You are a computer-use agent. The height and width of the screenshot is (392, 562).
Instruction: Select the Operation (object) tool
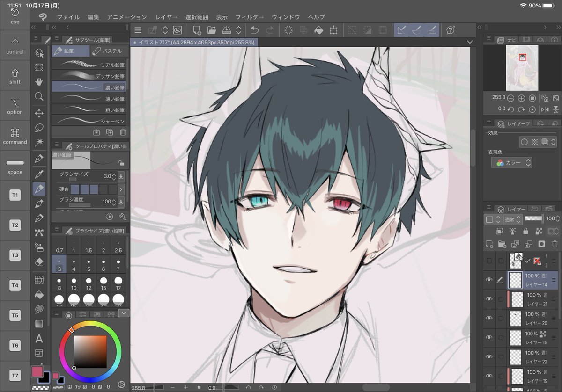39,53
